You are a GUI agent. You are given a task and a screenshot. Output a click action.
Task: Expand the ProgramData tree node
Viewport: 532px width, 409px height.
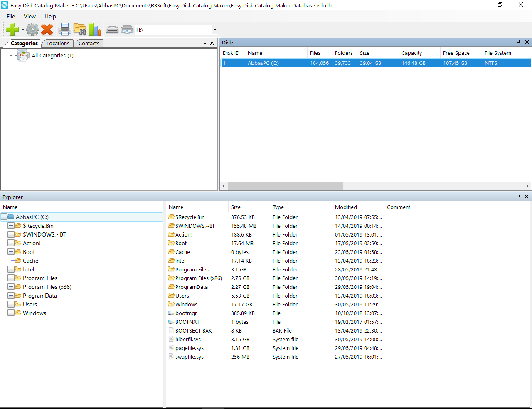[11, 296]
